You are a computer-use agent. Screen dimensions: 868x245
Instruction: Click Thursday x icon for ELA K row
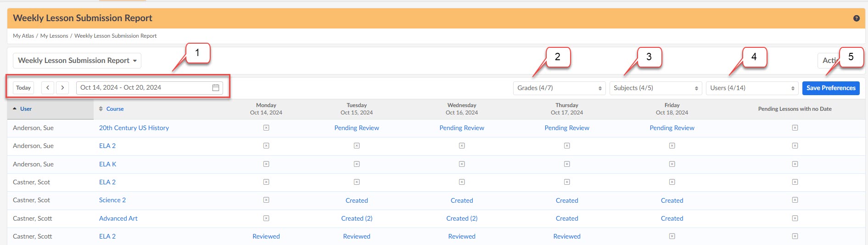pos(567,164)
